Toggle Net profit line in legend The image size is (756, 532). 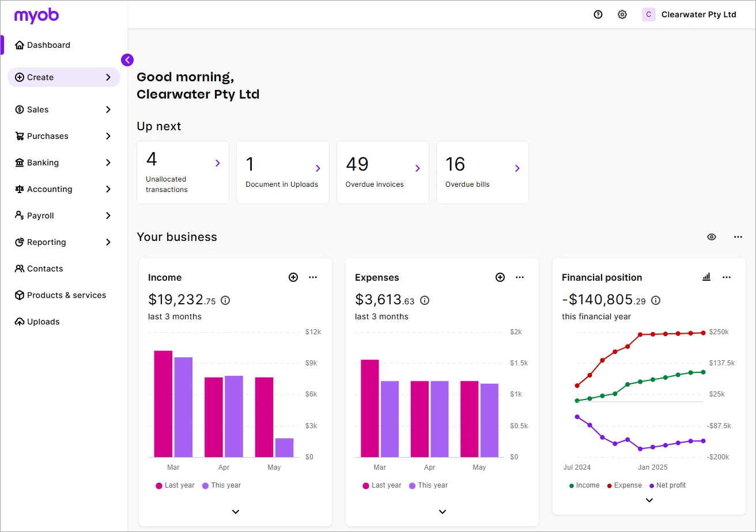[667, 485]
